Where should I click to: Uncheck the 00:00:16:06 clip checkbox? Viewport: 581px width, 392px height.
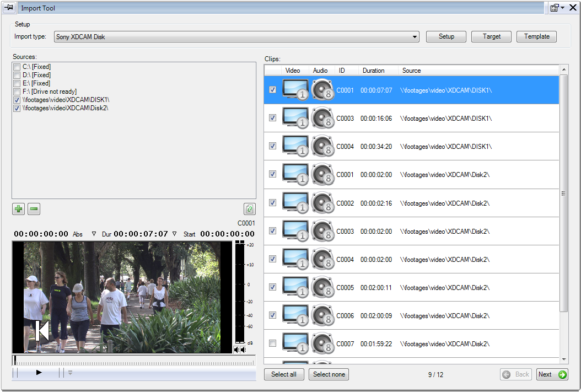[273, 118]
